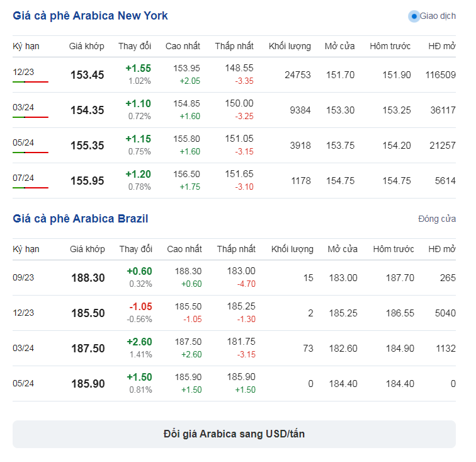The width and height of the screenshot is (476, 462).
Task: Click the high price 153.95
Action: click(x=186, y=69)
